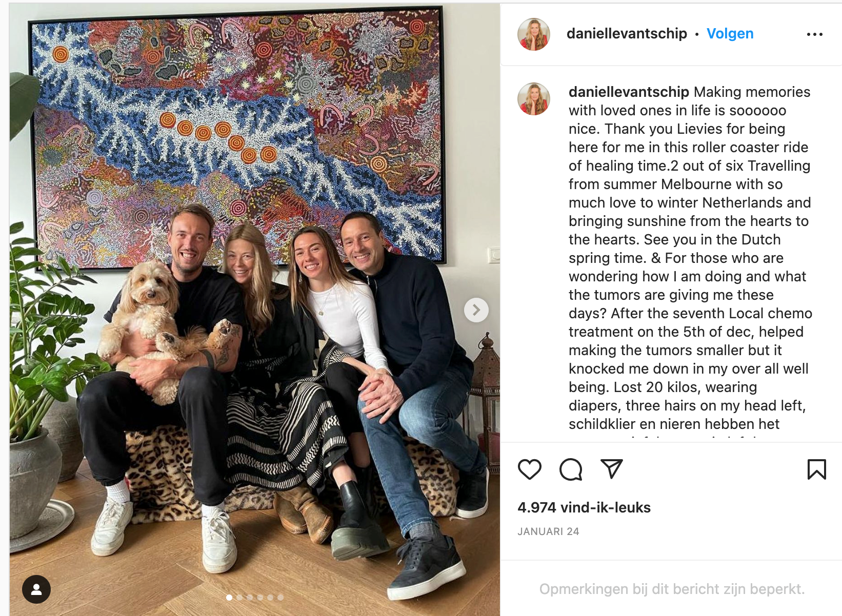Viewport: 842px width, 616px height.
Task: View the 4.974 vind-ik-leuks likes list
Action: (584, 507)
